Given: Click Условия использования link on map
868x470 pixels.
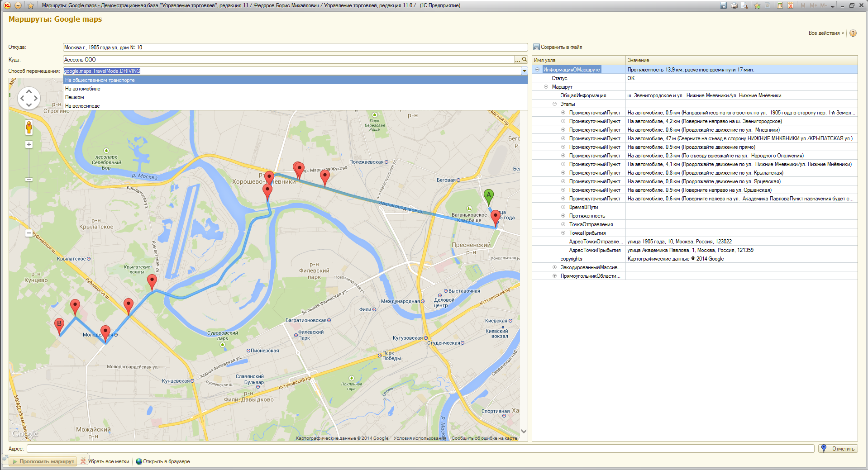Looking at the screenshot, I should click(420, 438).
